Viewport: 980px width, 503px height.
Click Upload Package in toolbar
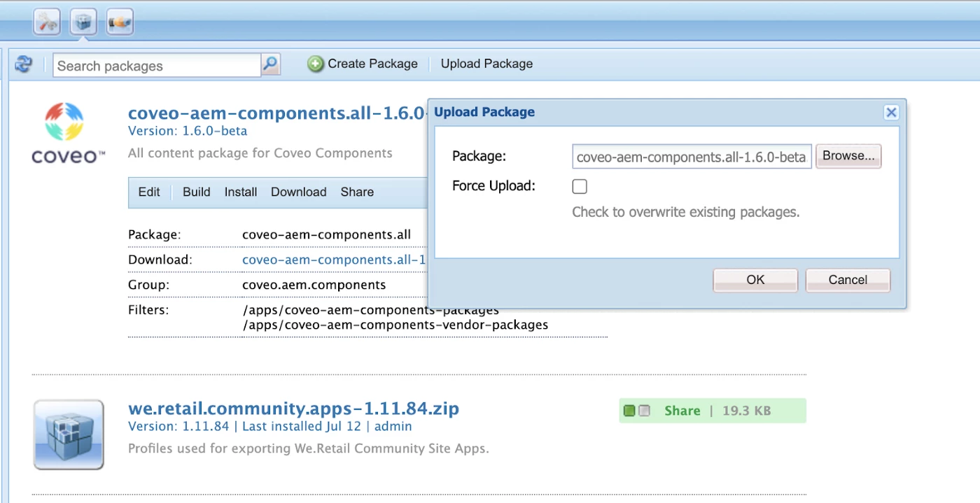click(x=486, y=64)
